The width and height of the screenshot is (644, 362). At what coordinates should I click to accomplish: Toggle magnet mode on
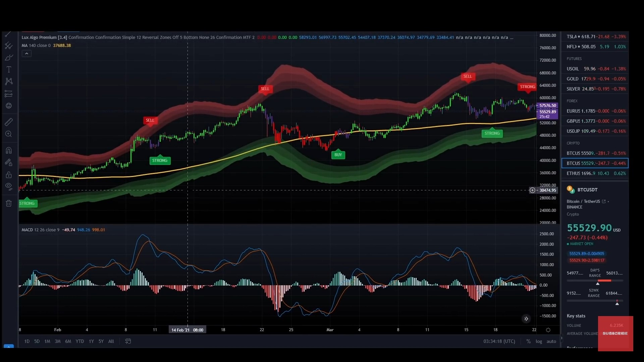pyautogui.click(x=9, y=150)
